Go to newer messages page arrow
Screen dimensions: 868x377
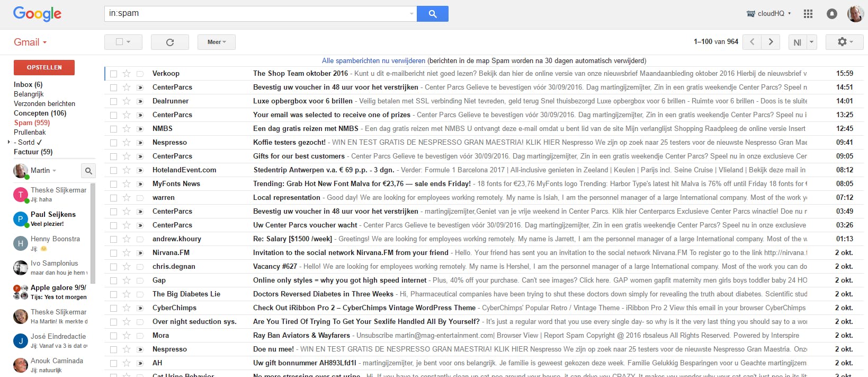[752, 42]
